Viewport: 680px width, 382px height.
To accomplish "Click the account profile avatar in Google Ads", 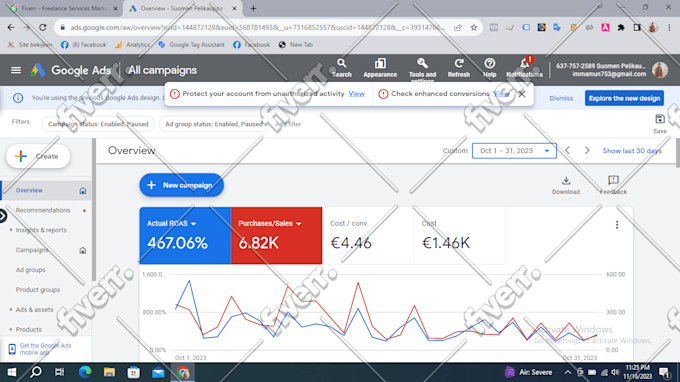I will coord(660,70).
